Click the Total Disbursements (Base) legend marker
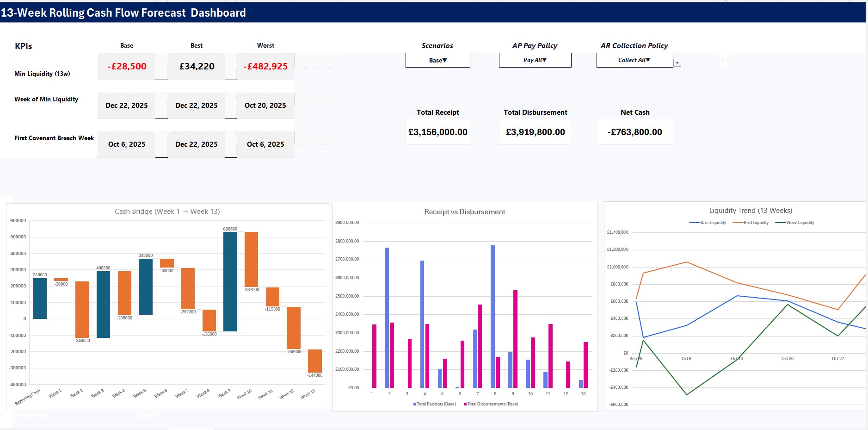This screenshot has height=430, width=868. [465, 404]
